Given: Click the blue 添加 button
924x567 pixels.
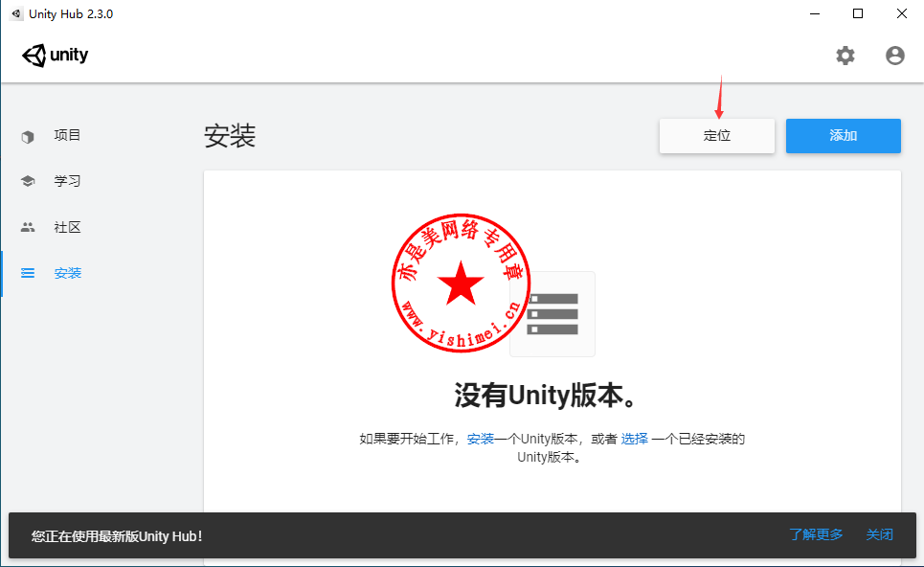Looking at the screenshot, I should pos(844,136).
